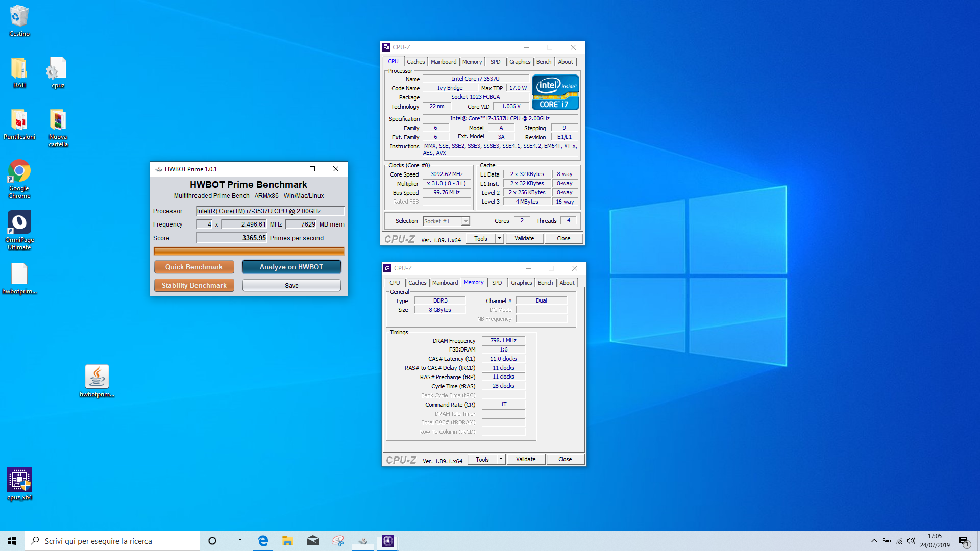980x551 pixels.
Task: Open Wi-Fi network tray icon
Action: pos(899,541)
